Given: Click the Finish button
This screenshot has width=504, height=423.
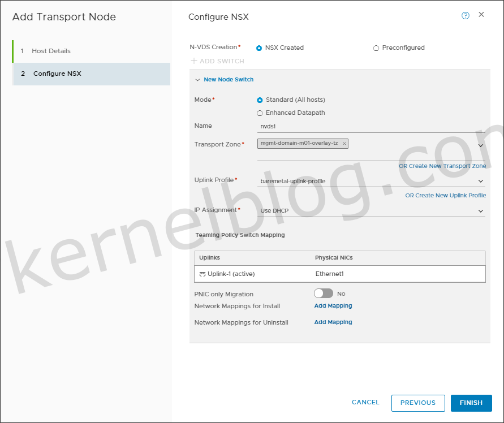Looking at the screenshot, I should point(471,403).
